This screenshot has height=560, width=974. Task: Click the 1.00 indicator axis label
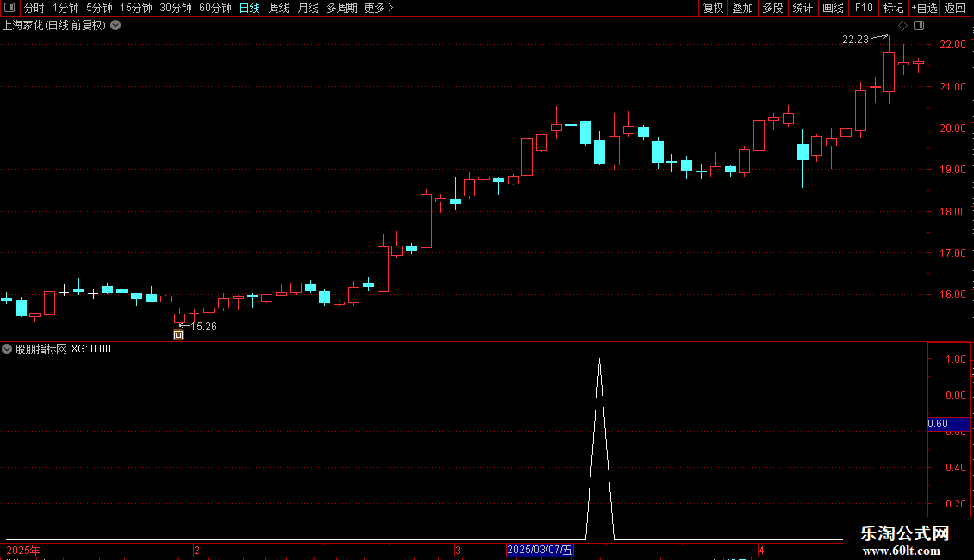tap(955, 359)
